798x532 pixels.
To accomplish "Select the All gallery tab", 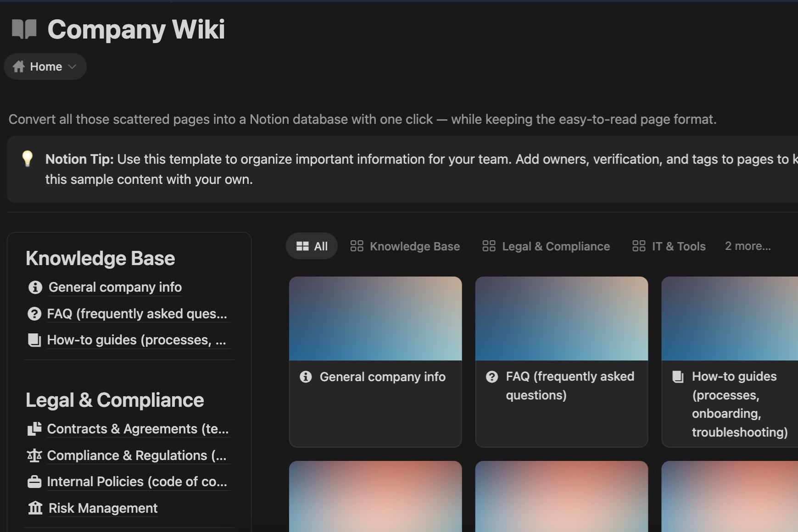I will (312, 246).
